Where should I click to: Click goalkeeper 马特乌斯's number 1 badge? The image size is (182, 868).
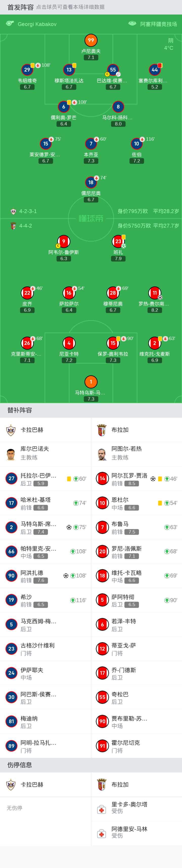tap(91, 382)
